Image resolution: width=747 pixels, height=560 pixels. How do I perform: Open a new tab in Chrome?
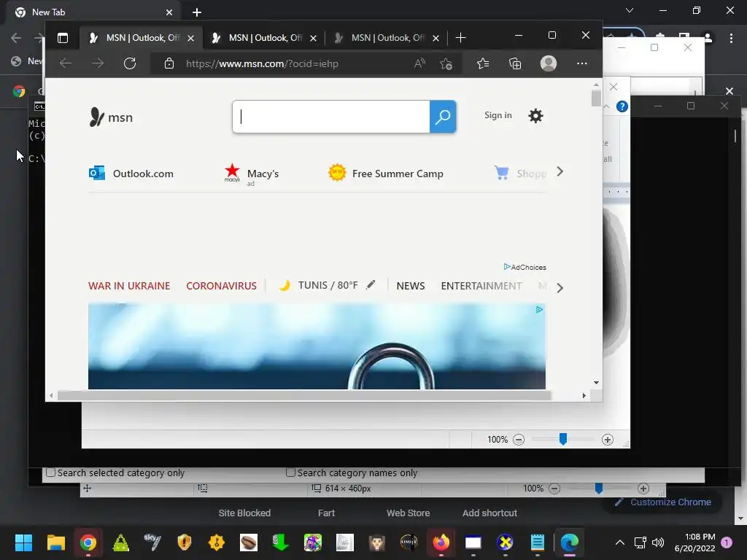coord(197,12)
